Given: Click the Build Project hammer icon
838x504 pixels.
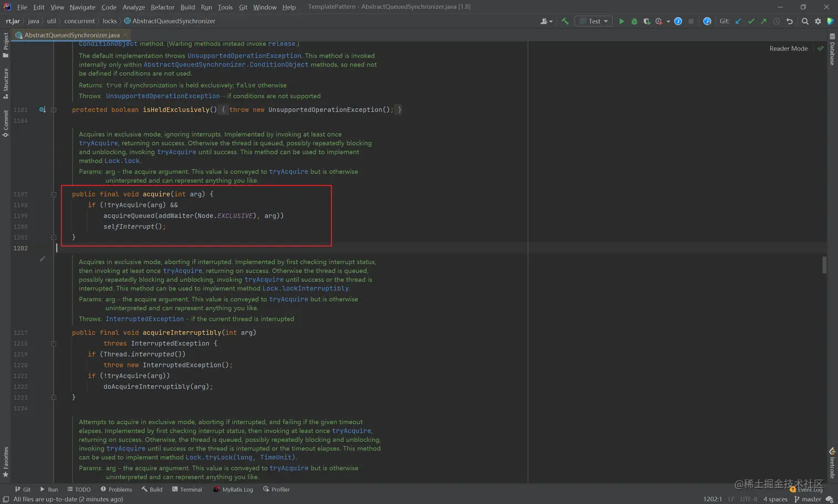Looking at the screenshot, I should (x=565, y=21).
